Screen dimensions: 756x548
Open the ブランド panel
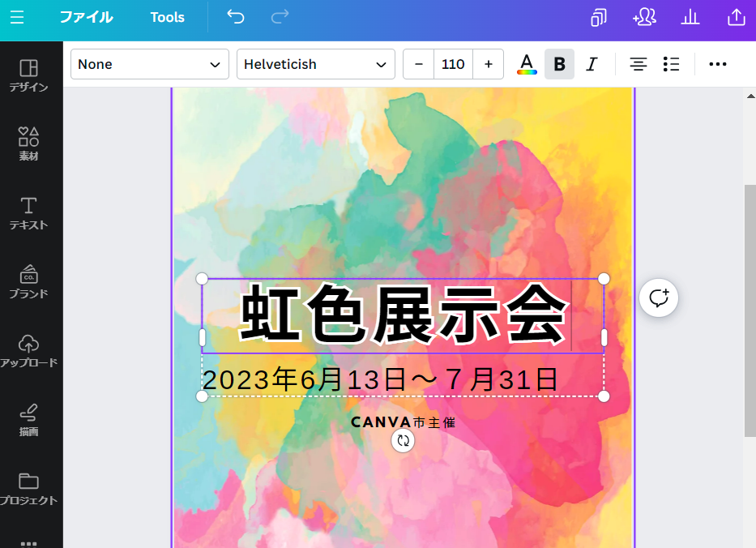(29, 282)
